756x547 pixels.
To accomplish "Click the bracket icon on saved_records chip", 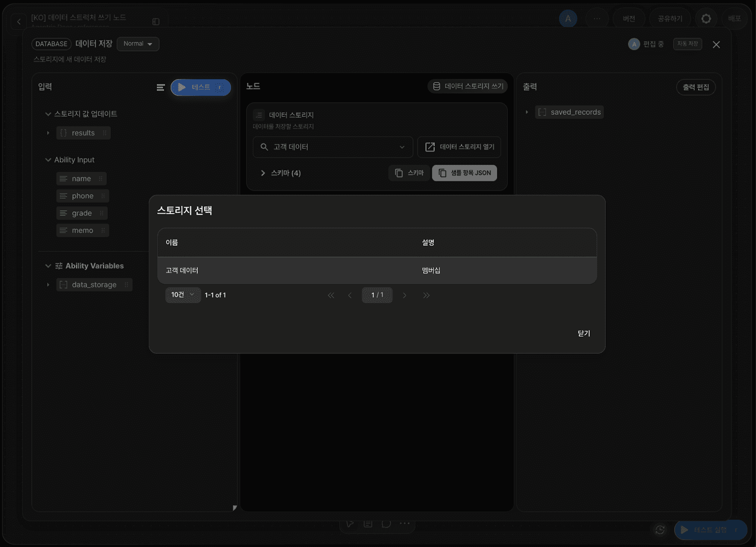I will tap(542, 112).
